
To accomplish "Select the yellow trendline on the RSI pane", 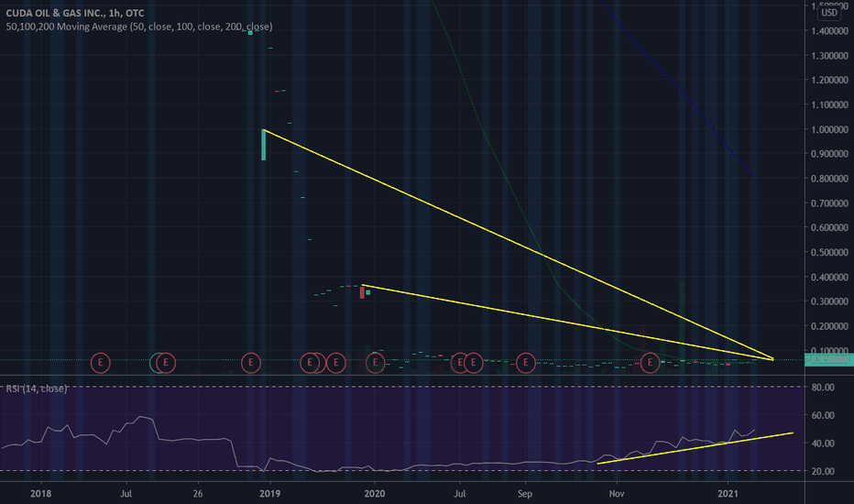I will [x=695, y=448].
